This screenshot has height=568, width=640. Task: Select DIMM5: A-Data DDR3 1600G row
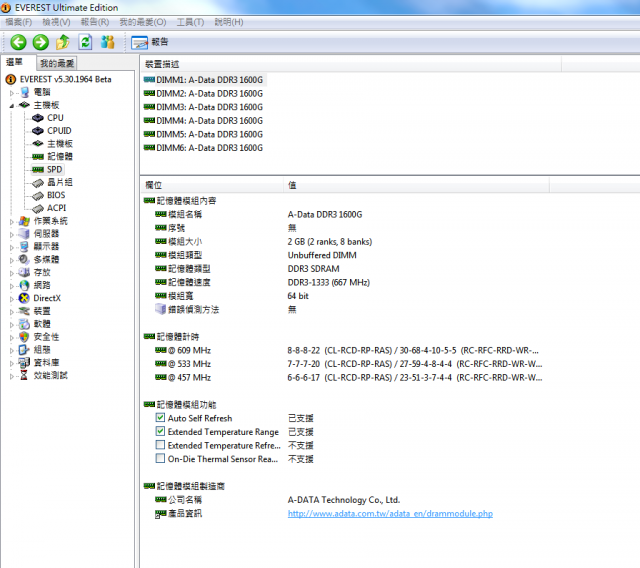pos(204,134)
